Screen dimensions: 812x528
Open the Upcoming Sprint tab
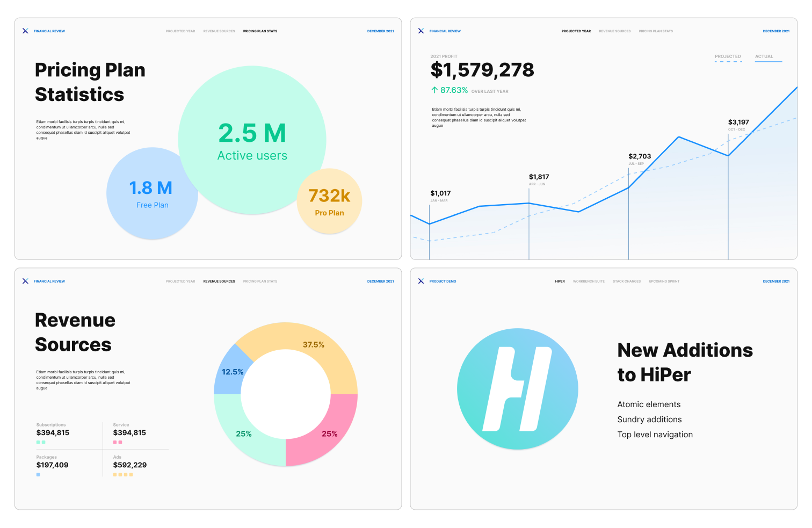click(x=664, y=281)
